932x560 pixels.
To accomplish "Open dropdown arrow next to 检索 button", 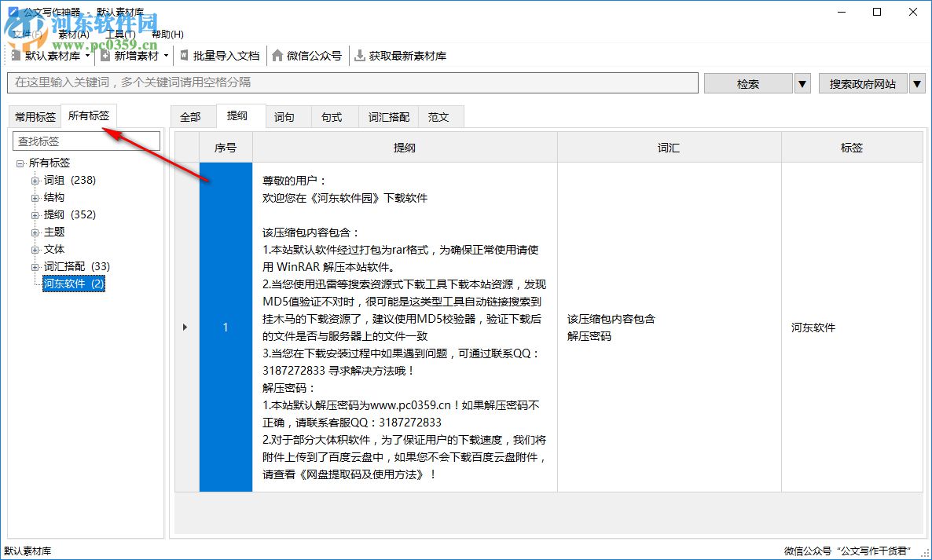I will 802,84.
